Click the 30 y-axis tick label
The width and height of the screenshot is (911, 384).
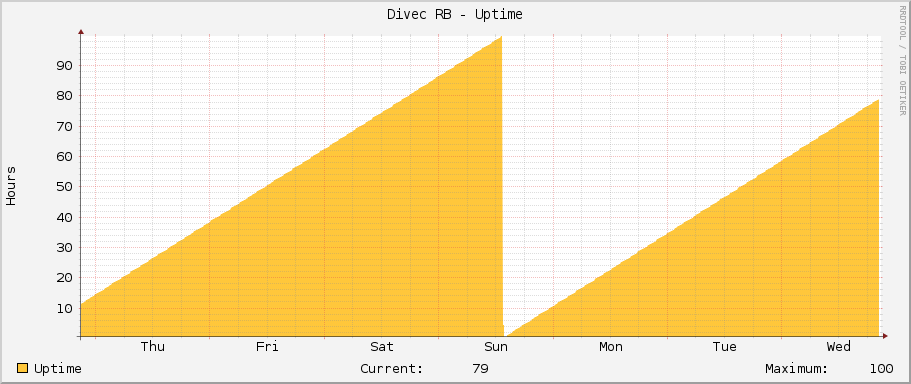point(64,247)
